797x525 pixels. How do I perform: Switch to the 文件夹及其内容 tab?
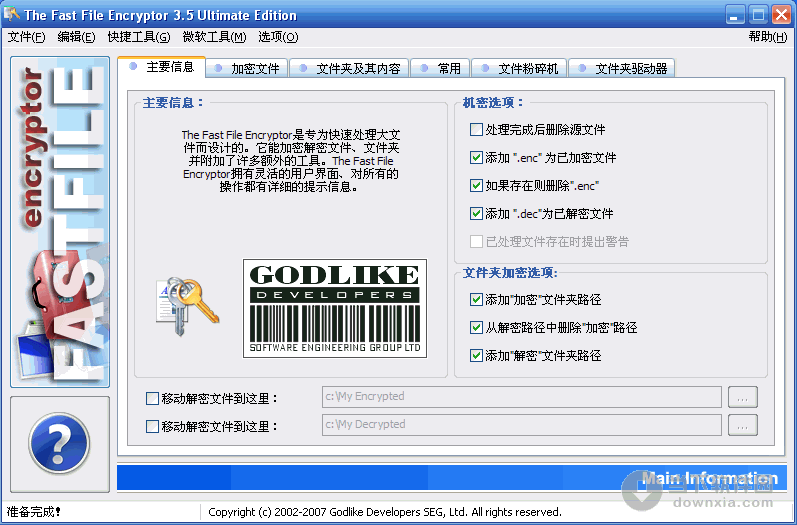pyautogui.click(x=349, y=68)
